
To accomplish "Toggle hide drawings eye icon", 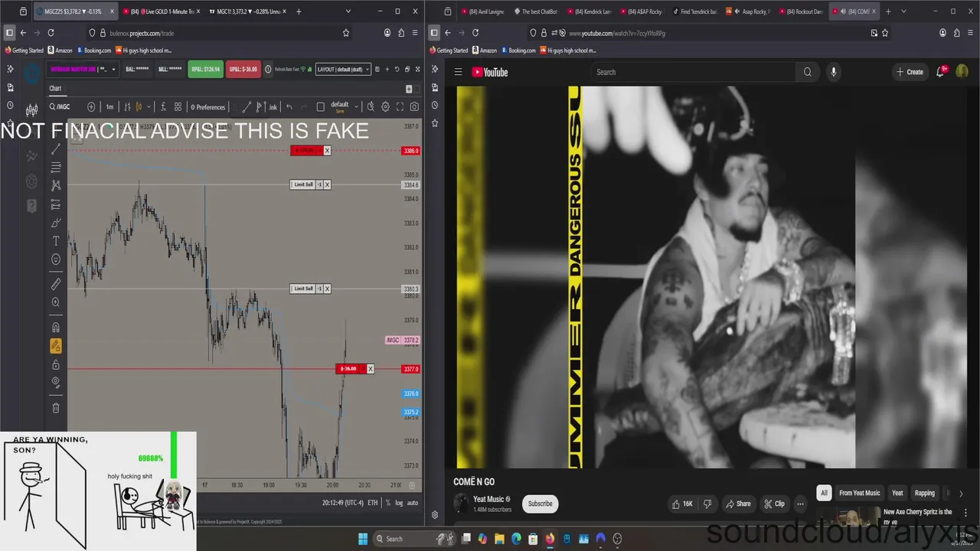I will click(56, 383).
